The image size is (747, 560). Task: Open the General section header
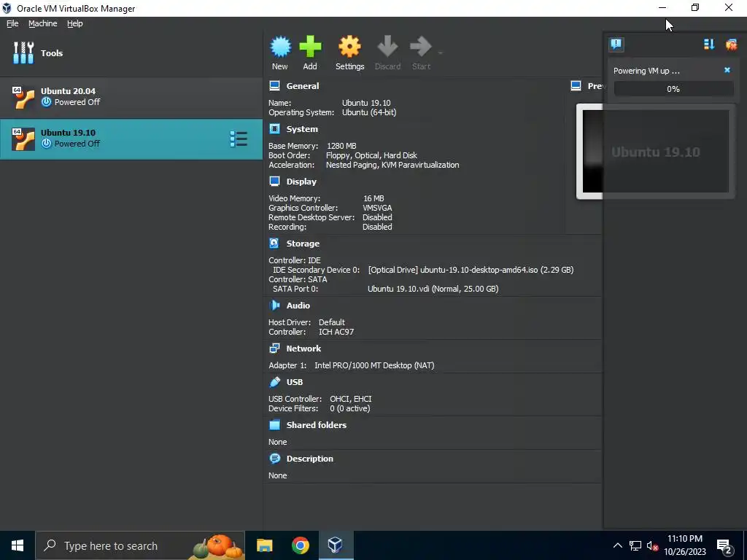(303, 86)
